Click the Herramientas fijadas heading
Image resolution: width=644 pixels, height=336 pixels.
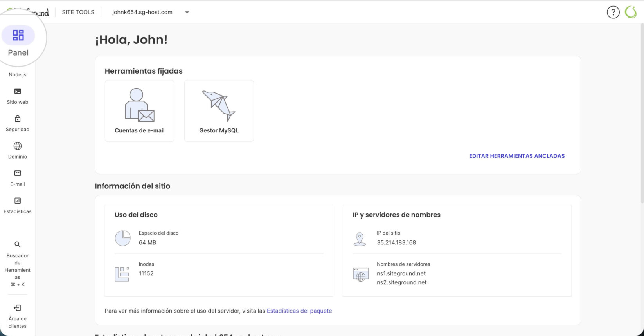coord(144,71)
